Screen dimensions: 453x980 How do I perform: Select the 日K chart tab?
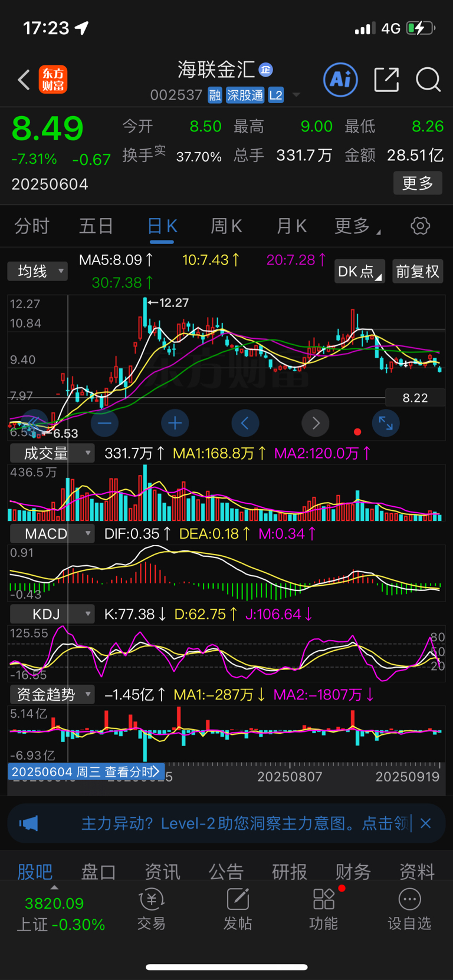coord(162,226)
